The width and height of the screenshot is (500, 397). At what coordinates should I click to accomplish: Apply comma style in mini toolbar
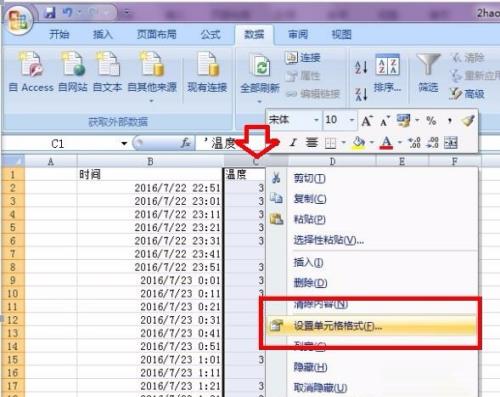pos(450,121)
